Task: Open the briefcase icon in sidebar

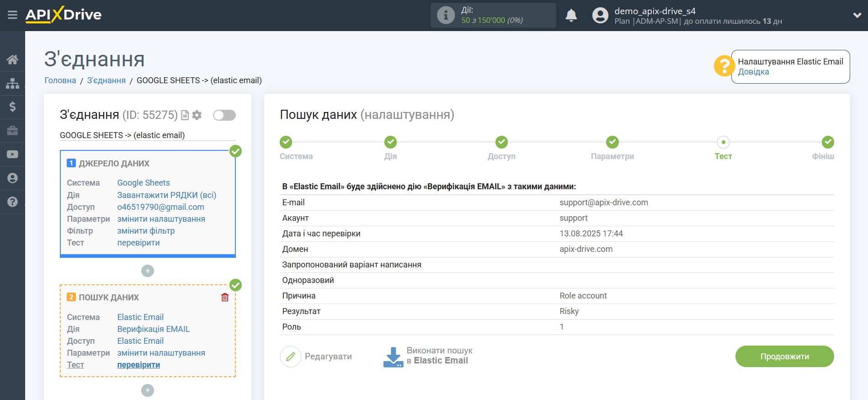Action: (x=12, y=131)
